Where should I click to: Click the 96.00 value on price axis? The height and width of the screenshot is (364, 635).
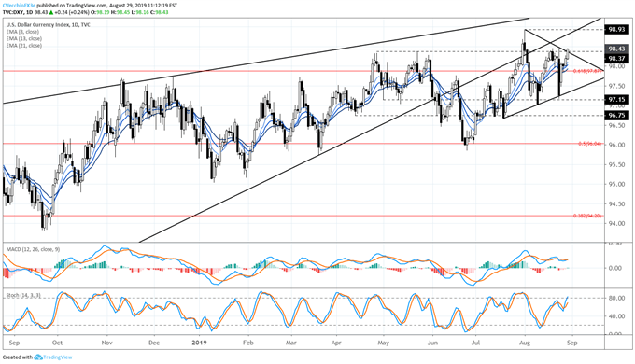(x=616, y=145)
